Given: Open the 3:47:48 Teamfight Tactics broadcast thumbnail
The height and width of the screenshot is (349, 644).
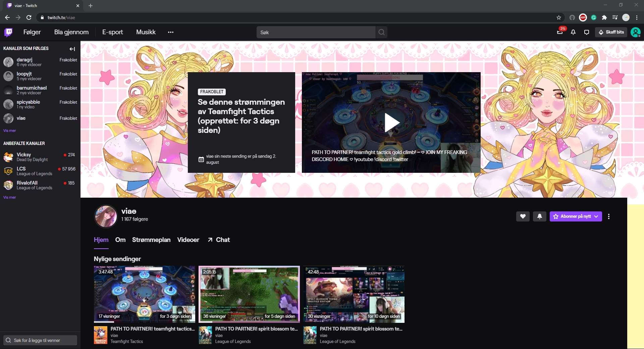Looking at the screenshot, I should (145, 294).
